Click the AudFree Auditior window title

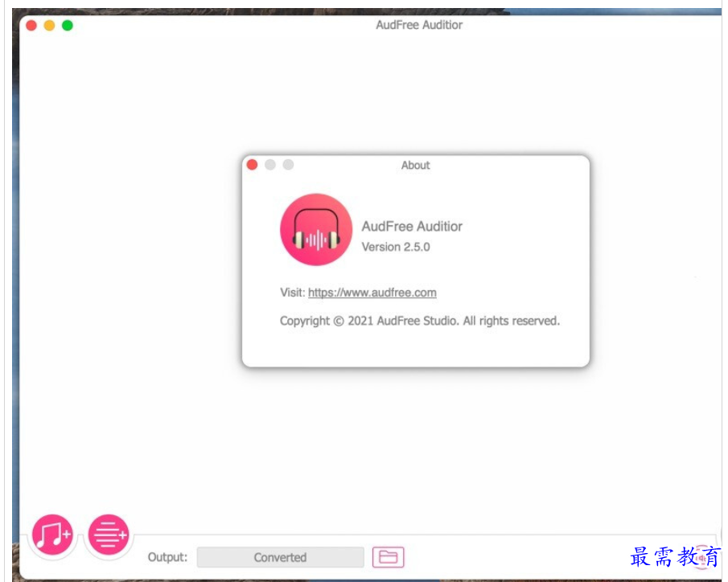pyautogui.click(x=419, y=25)
